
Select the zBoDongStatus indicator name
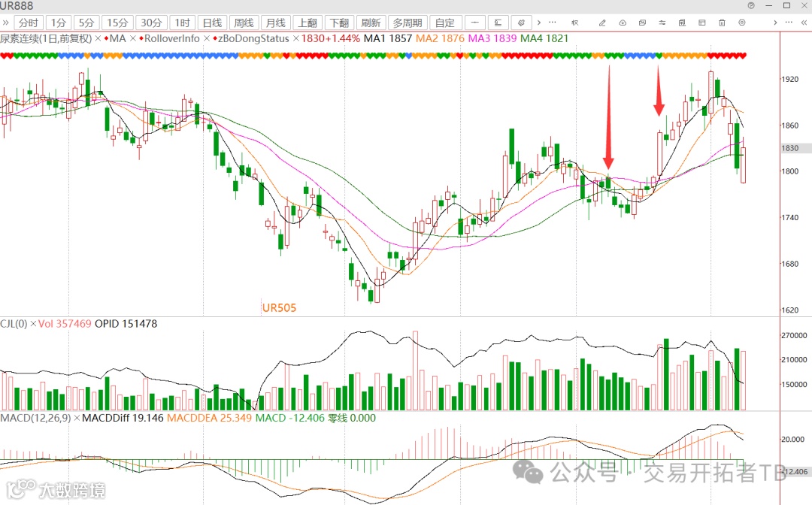coord(253,39)
